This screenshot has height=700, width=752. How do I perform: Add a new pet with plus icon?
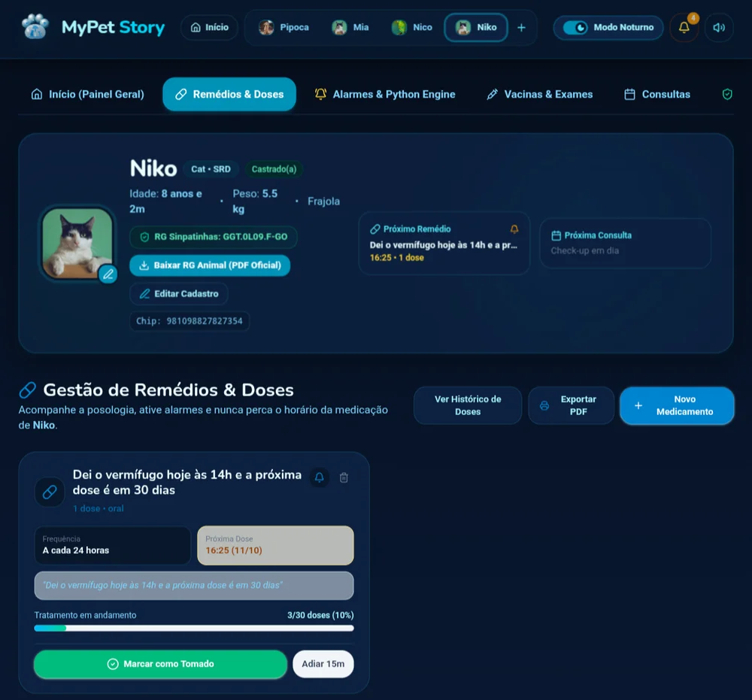tap(521, 28)
